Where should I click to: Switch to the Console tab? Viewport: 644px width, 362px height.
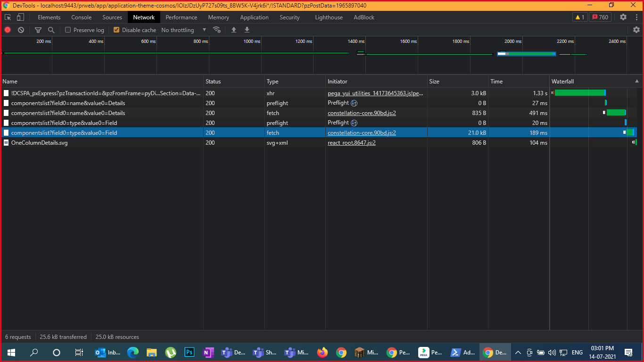click(81, 17)
